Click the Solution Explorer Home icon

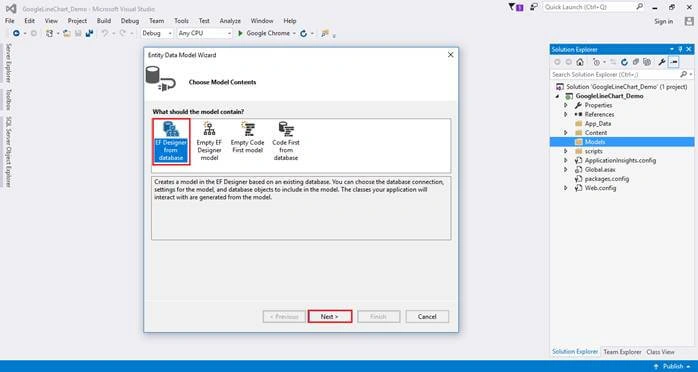click(x=580, y=62)
